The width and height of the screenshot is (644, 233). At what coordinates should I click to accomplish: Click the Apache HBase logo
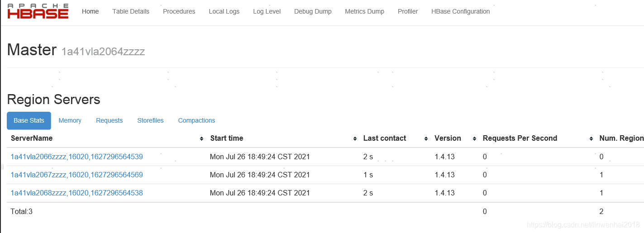click(38, 11)
